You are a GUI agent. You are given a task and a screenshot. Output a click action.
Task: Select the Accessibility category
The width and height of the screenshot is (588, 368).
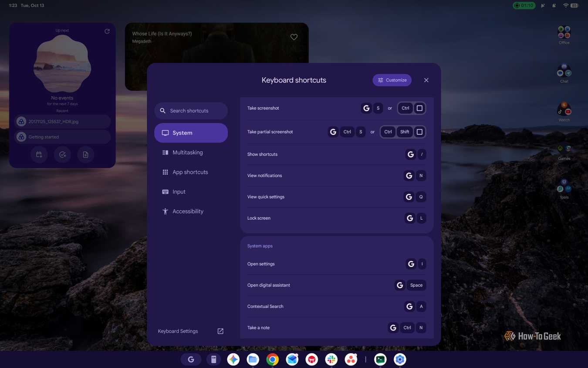point(191,211)
